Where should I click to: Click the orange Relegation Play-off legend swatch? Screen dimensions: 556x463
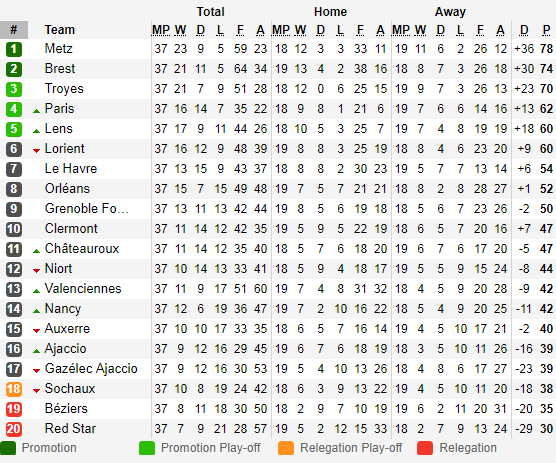(x=286, y=448)
